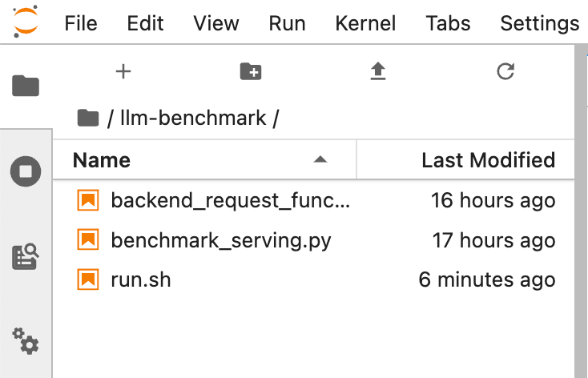Open the Extension Manager gears icon
588x378 pixels.
[26, 341]
